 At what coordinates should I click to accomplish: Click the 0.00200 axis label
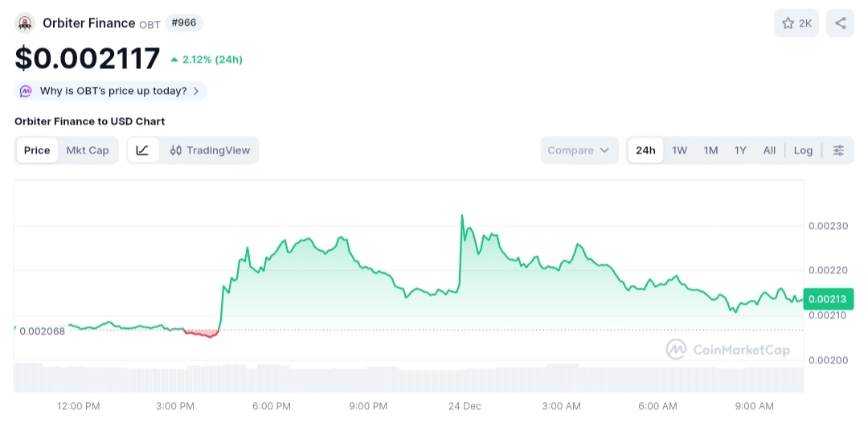828,360
